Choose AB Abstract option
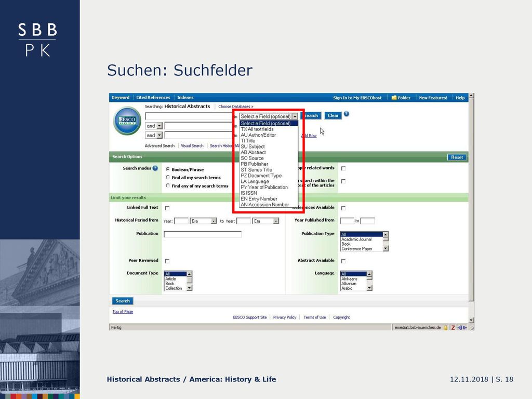532x399 pixels. tap(269, 152)
